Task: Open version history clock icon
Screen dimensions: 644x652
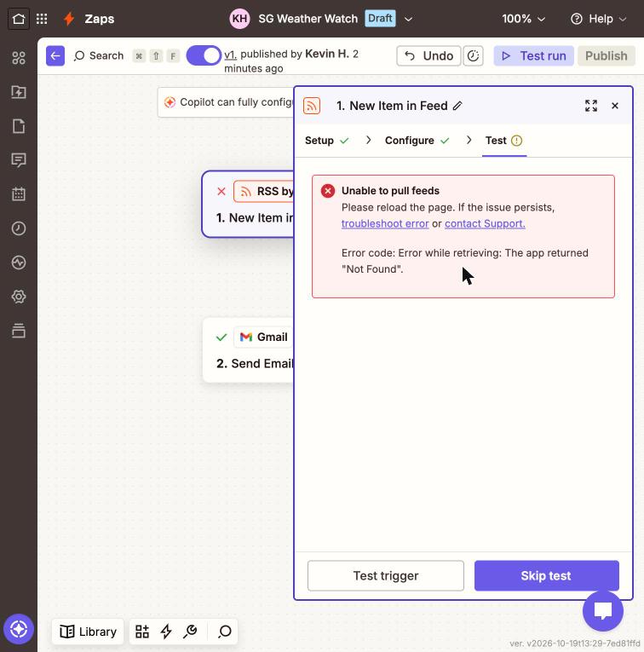Action: coord(474,55)
